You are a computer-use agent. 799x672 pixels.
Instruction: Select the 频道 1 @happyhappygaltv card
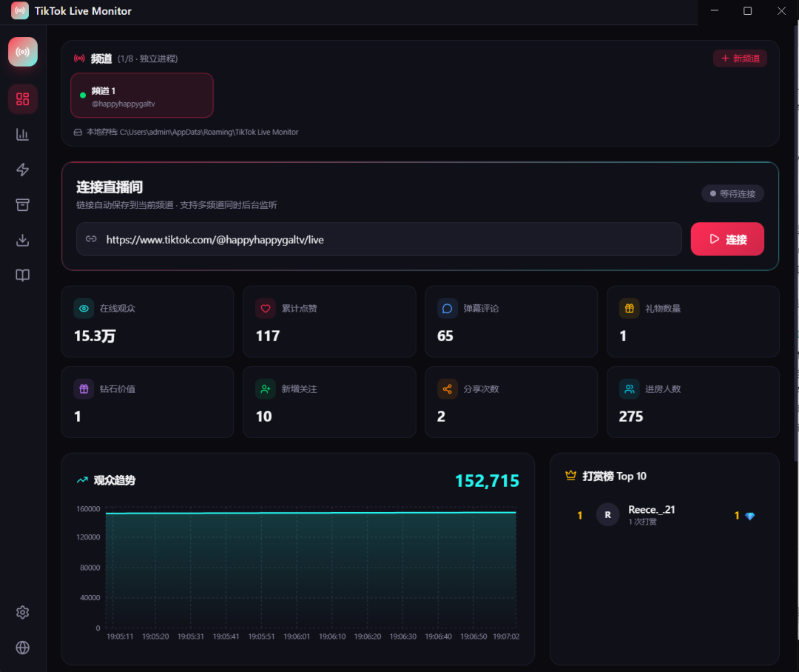click(x=141, y=95)
